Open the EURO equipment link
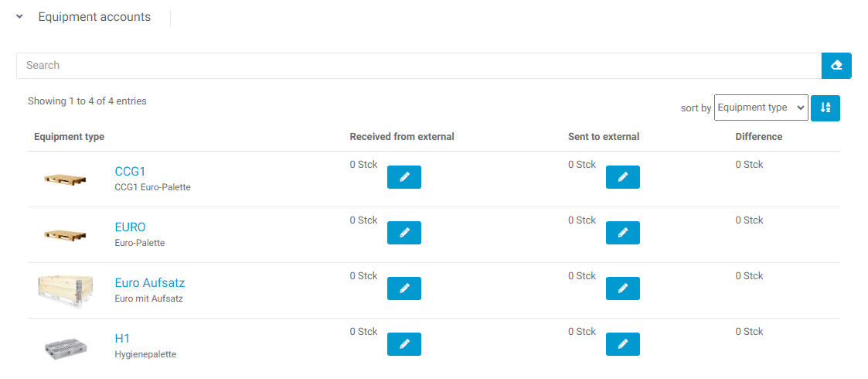Image resolution: width=868 pixels, height=379 pixels. 130,227
